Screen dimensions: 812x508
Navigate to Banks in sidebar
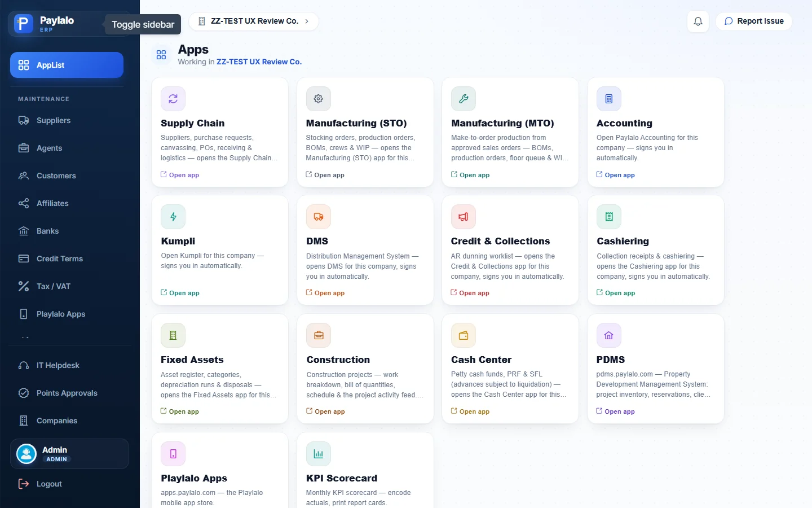[67, 231]
